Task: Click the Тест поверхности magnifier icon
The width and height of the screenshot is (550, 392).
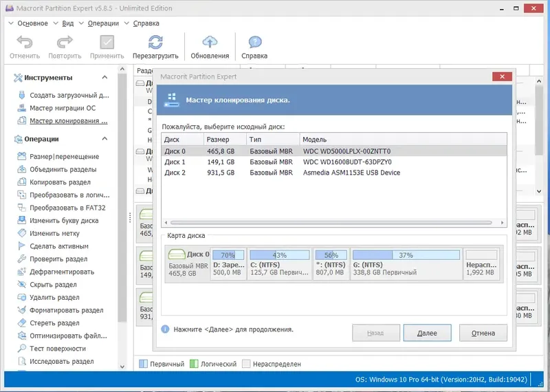Action: click(x=22, y=349)
